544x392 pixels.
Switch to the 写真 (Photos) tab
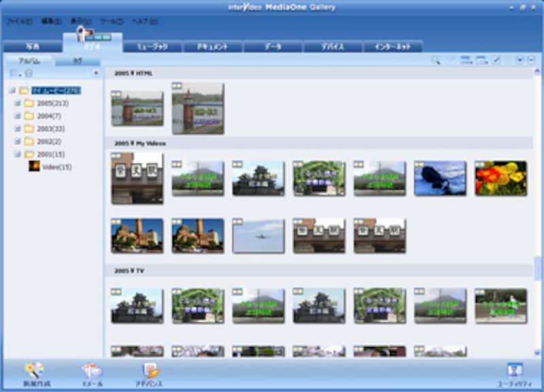click(x=33, y=46)
